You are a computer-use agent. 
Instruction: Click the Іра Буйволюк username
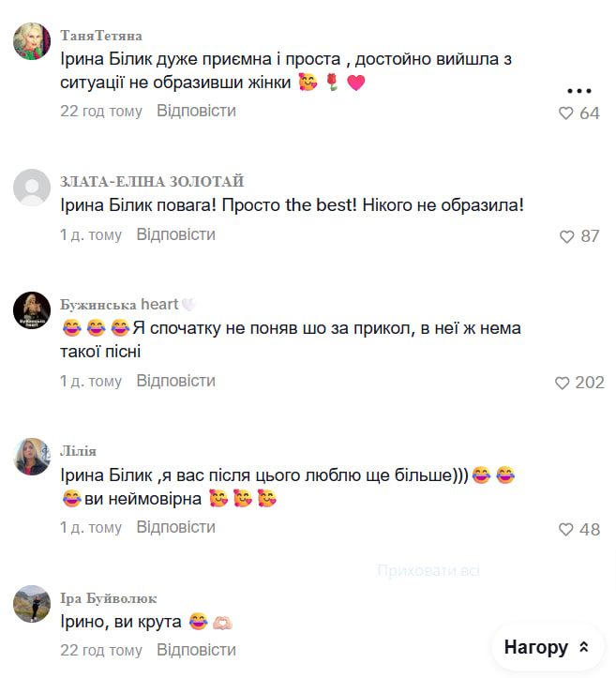(108, 598)
